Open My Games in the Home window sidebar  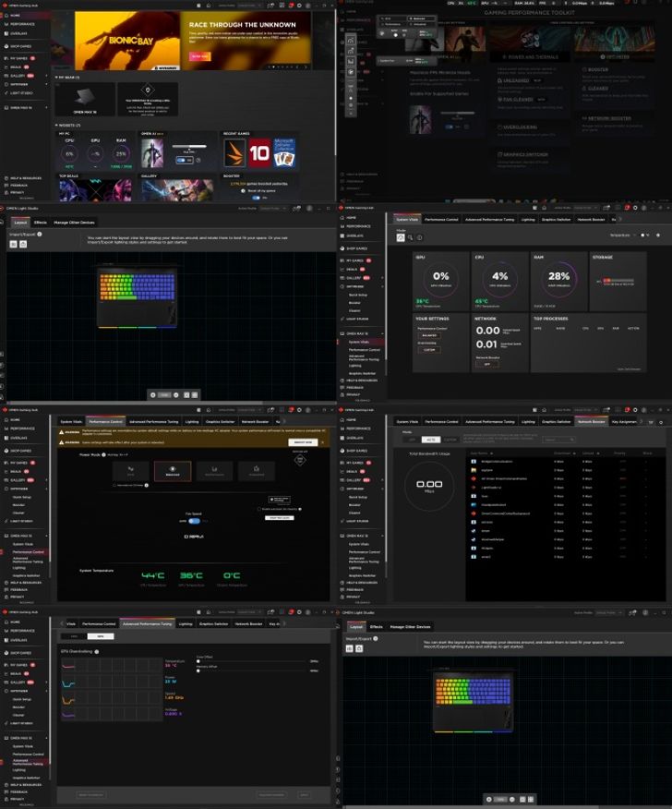coord(19,58)
